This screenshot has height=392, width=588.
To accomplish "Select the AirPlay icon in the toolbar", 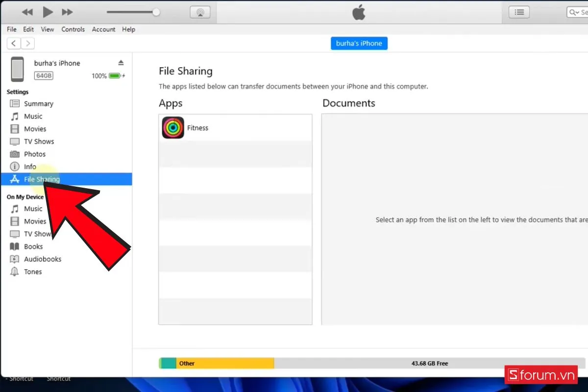I will [x=200, y=12].
